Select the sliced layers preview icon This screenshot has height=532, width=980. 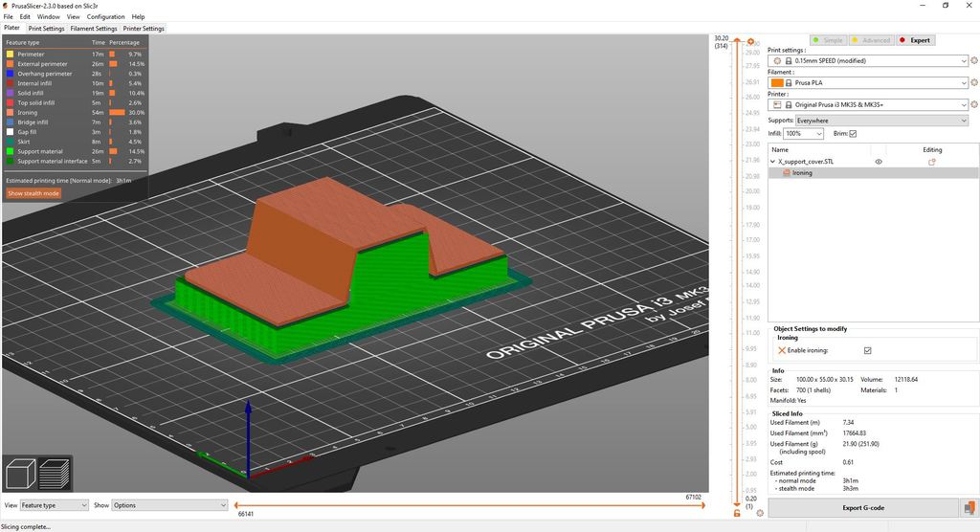pos(55,475)
